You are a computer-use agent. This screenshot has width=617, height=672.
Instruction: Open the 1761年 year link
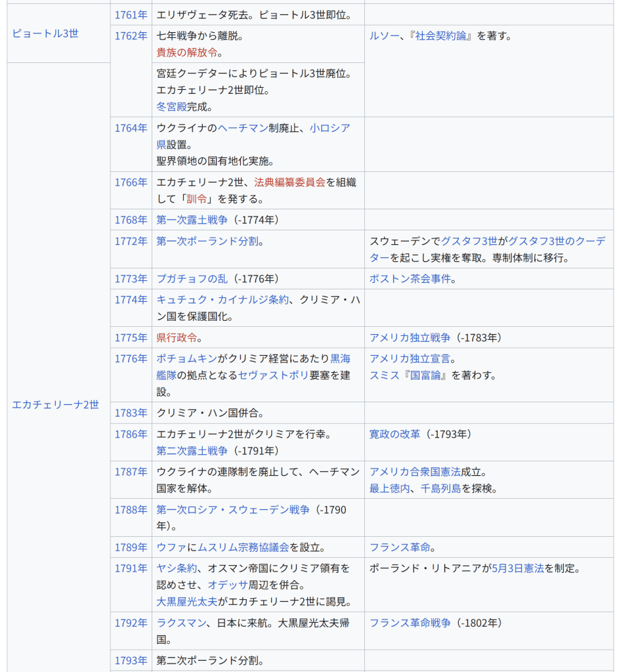(x=131, y=14)
